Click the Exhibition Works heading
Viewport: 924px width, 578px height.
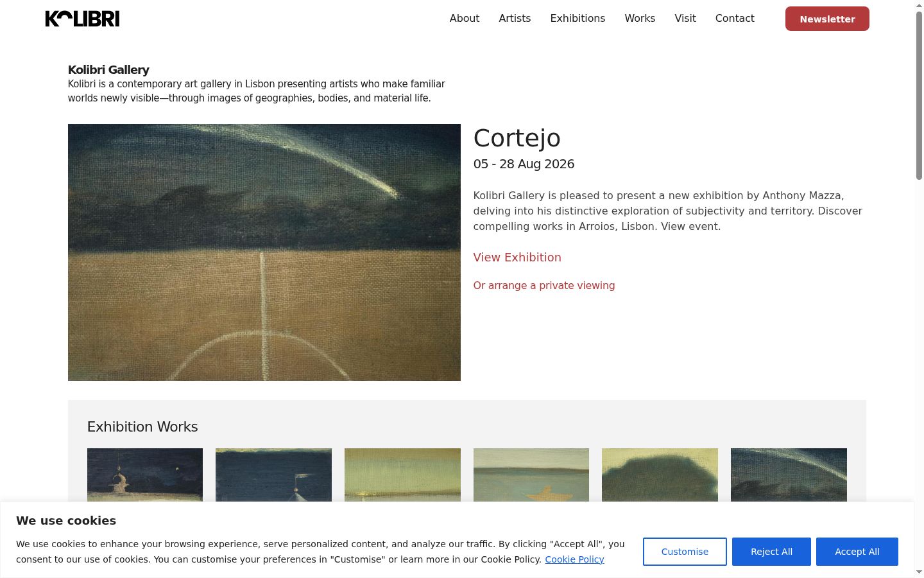coord(142,427)
